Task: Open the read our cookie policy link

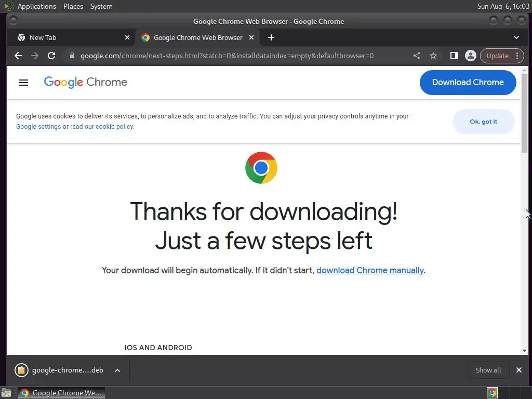Action: (102, 127)
